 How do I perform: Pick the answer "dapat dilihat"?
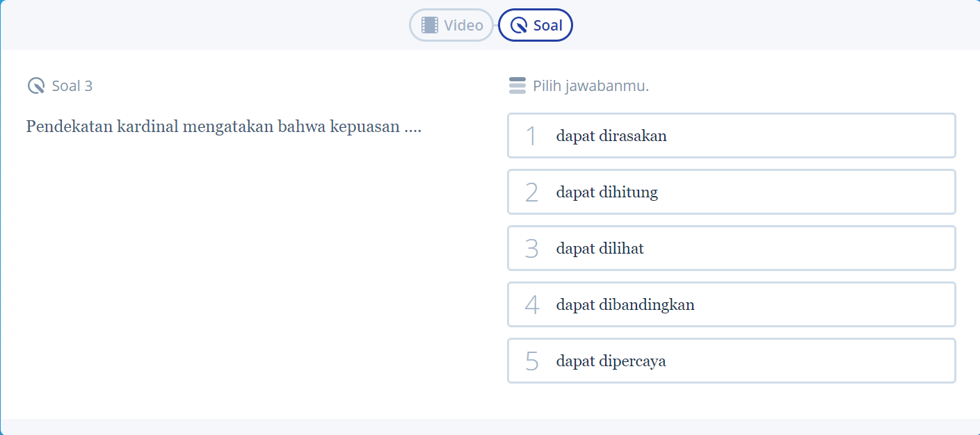[731, 248]
